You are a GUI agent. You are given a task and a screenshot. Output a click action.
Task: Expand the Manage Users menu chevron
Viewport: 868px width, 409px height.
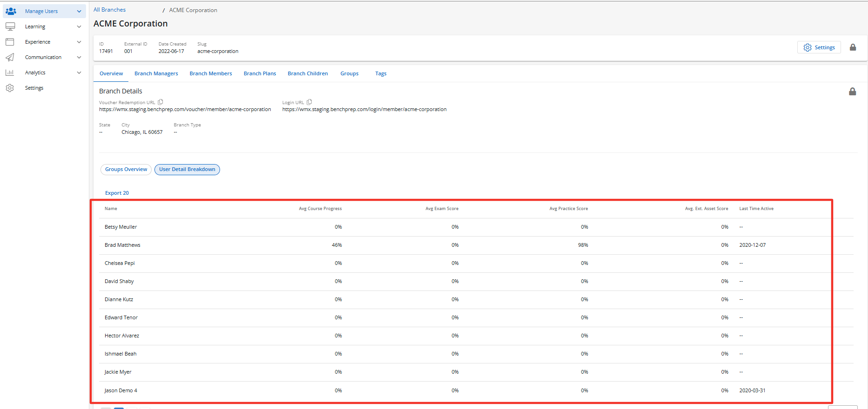tap(79, 11)
